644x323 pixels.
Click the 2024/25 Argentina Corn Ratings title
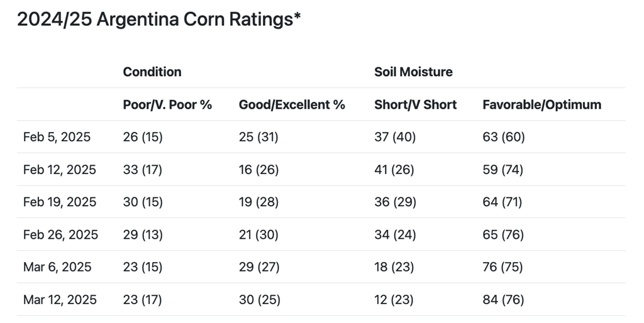158,19
